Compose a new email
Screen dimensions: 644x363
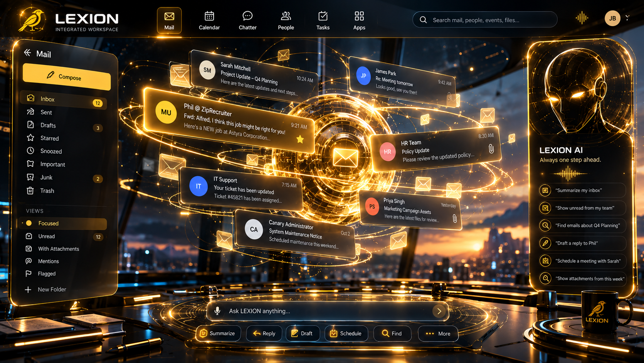tap(67, 77)
